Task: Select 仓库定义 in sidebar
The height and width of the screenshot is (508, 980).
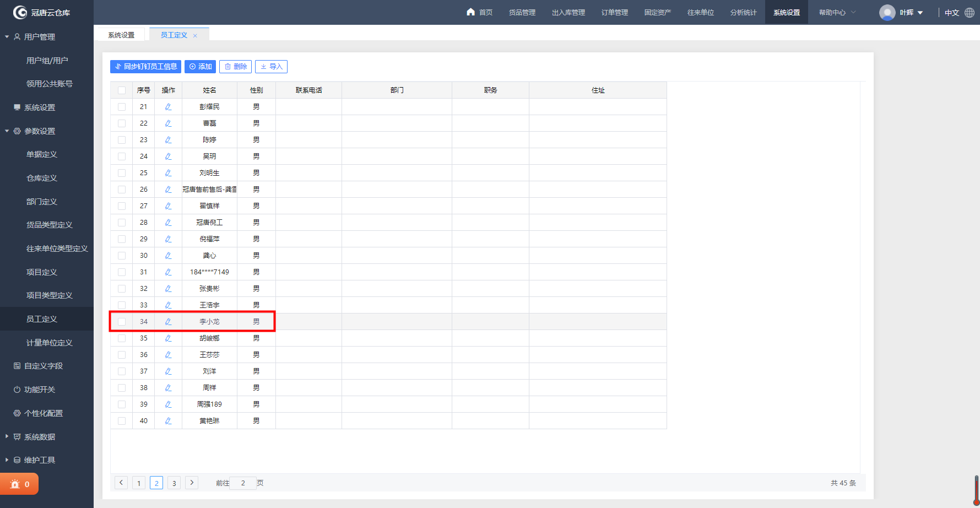Action: (x=42, y=178)
